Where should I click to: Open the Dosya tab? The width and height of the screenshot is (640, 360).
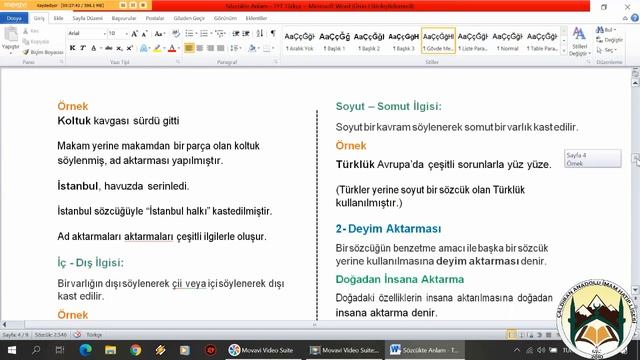tap(14, 18)
